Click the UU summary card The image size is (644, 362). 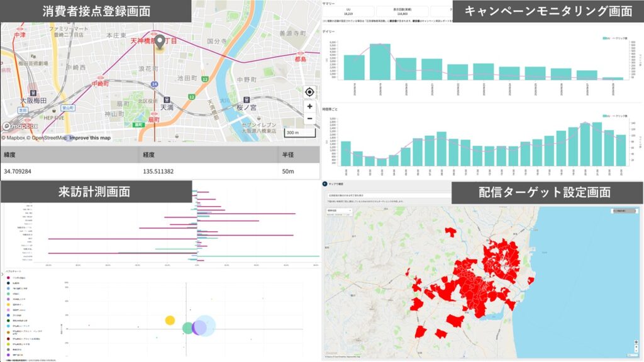click(348, 11)
